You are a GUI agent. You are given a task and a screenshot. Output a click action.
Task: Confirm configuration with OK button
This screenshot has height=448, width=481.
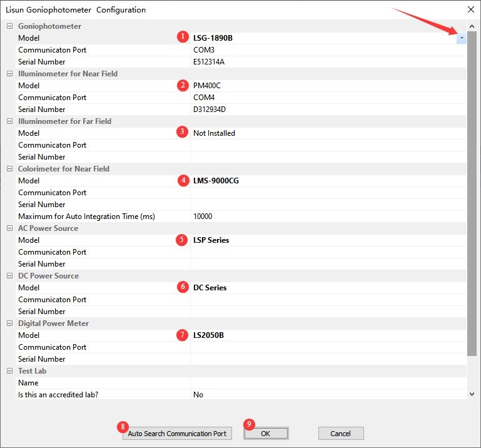[x=266, y=434]
